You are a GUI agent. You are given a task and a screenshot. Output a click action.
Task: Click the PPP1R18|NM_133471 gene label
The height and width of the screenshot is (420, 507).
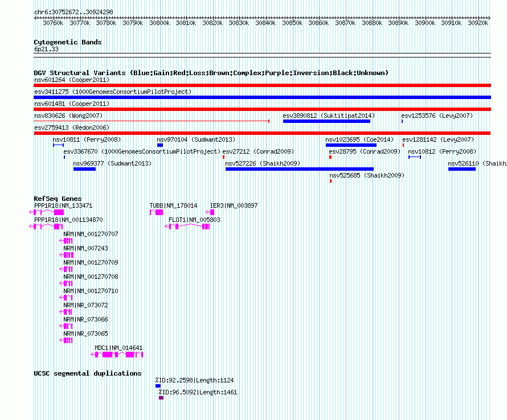63,205
